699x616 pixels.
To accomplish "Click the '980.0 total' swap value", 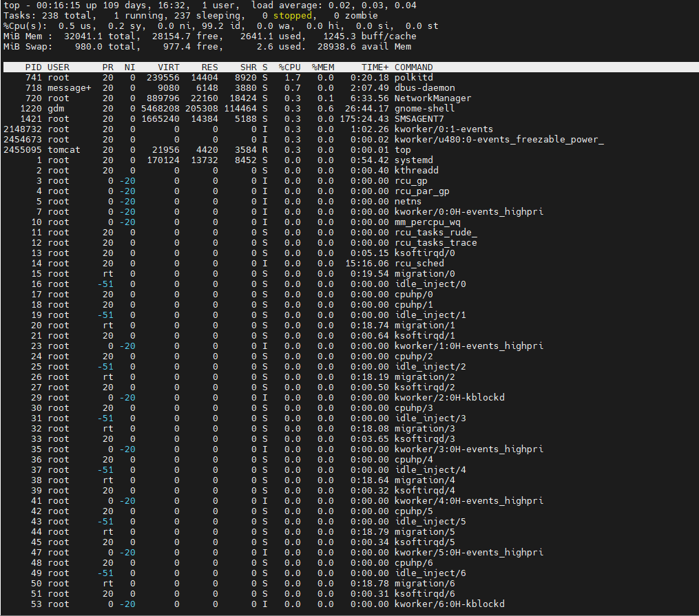I will 105,46.
